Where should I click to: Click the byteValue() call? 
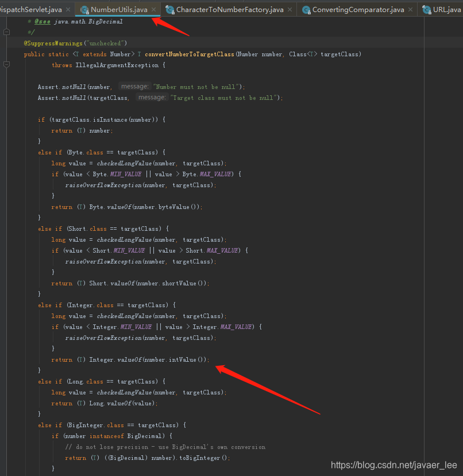(x=178, y=207)
